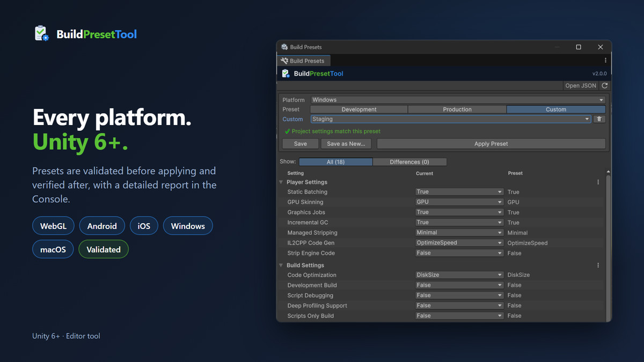Open the Script Debugging dropdown
This screenshot has height=362, width=644.
(x=459, y=295)
